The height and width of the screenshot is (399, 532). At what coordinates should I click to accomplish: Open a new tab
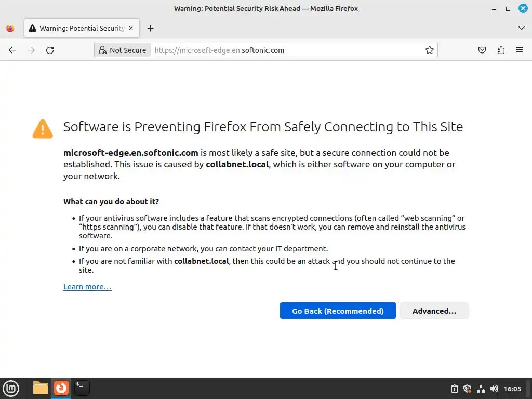[x=151, y=29]
